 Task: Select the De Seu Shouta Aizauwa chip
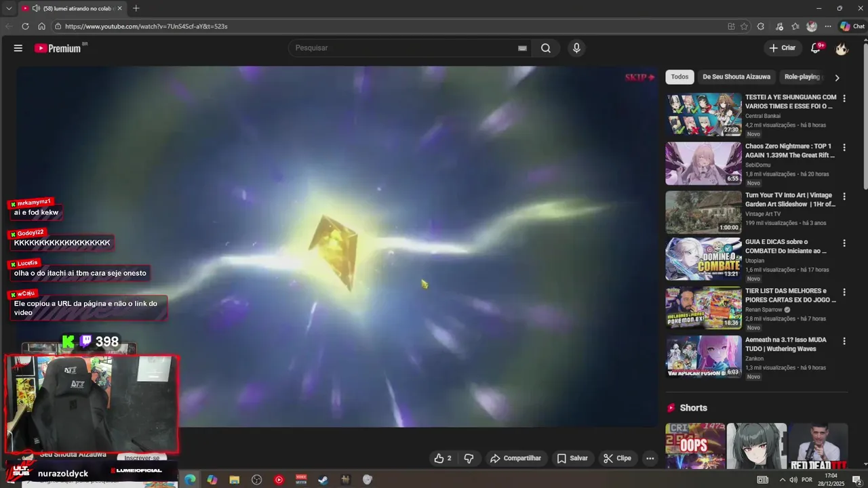(x=736, y=77)
